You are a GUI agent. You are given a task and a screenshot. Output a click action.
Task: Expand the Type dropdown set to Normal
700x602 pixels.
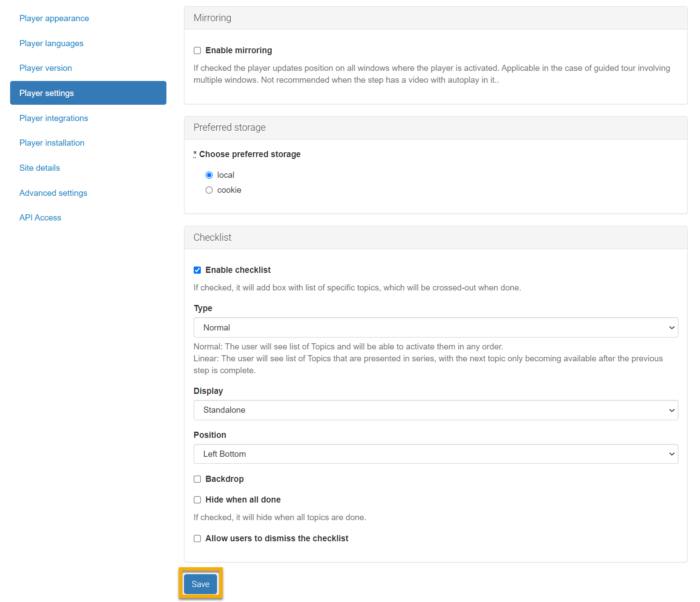(435, 327)
